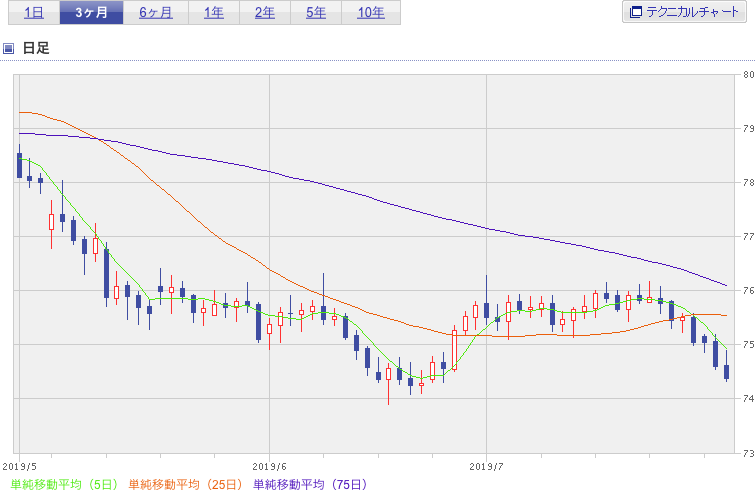
Task: Open the 6ヶ月 chart period
Action: coord(156,13)
